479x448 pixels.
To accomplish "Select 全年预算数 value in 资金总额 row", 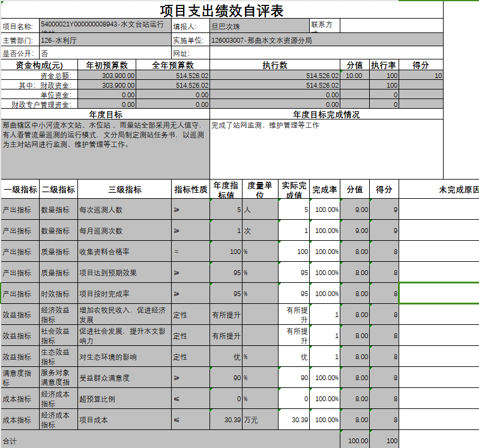I will [x=173, y=76].
